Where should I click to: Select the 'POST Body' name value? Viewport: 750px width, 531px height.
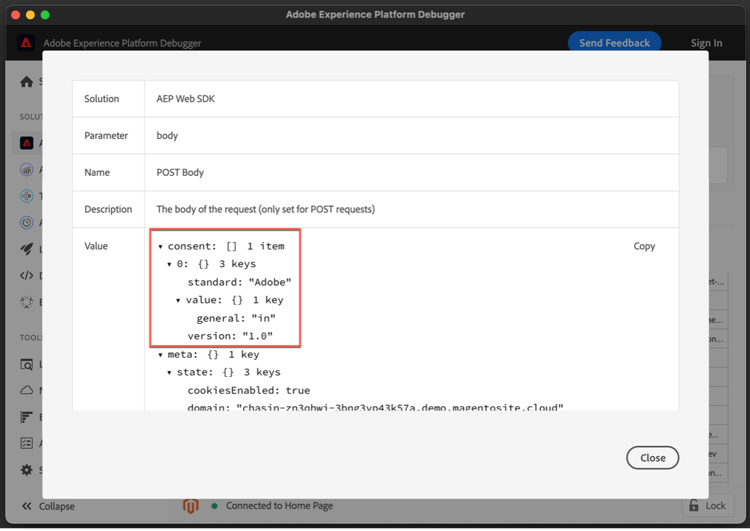pos(180,173)
